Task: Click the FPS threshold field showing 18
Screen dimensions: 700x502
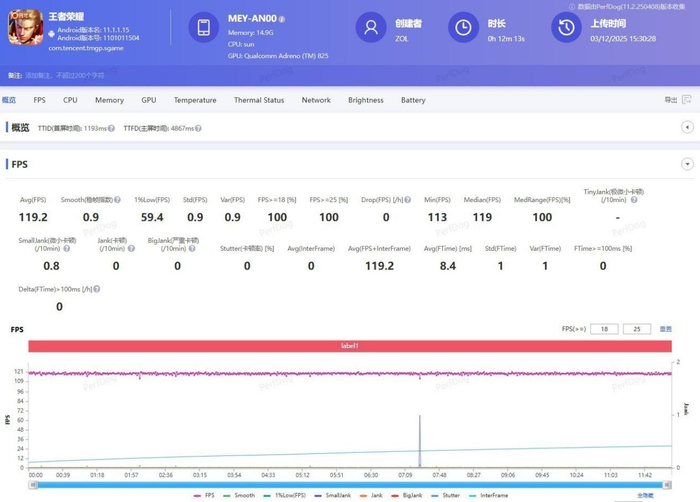Action: pyautogui.click(x=604, y=328)
